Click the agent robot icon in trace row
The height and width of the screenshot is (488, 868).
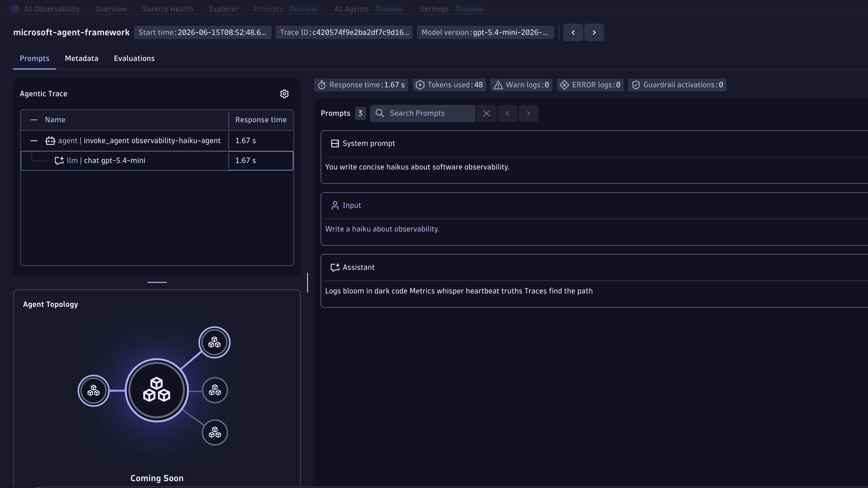tap(50, 141)
